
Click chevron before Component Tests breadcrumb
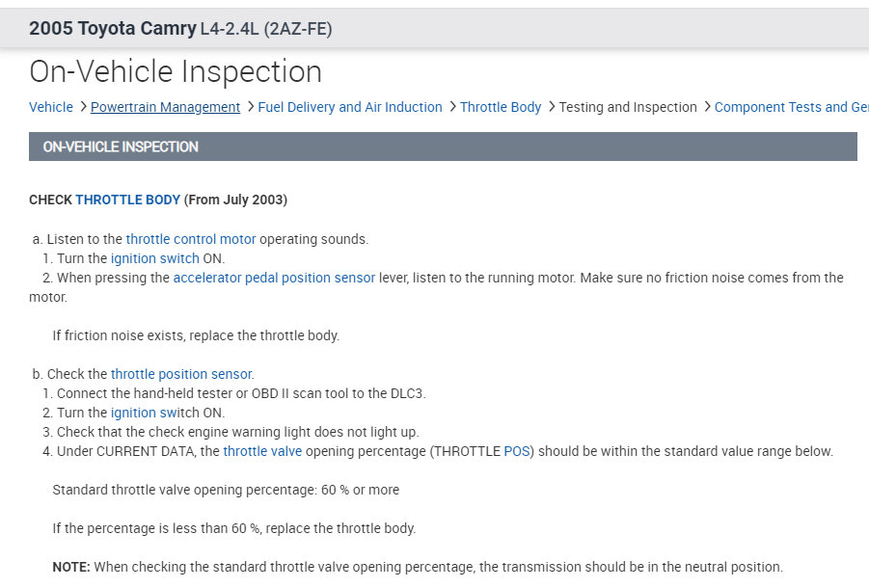(707, 107)
